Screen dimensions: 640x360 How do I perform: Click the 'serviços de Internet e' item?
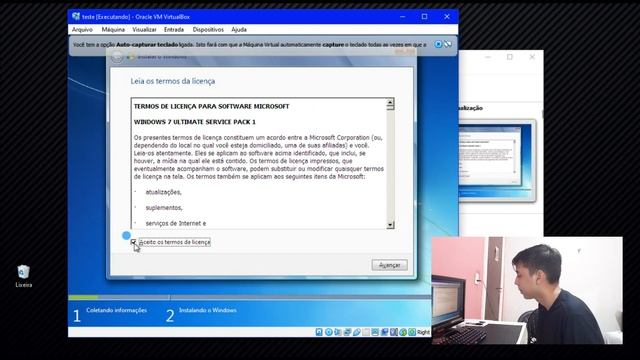pyautogui.click(x=176, y=223)
